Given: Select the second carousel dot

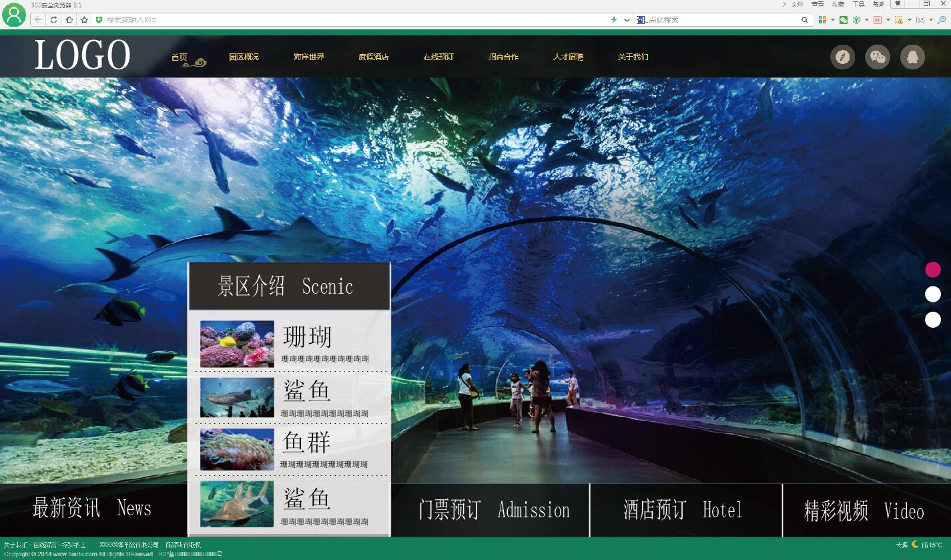Looking at the screenshot, I should (x=932, y=294).
